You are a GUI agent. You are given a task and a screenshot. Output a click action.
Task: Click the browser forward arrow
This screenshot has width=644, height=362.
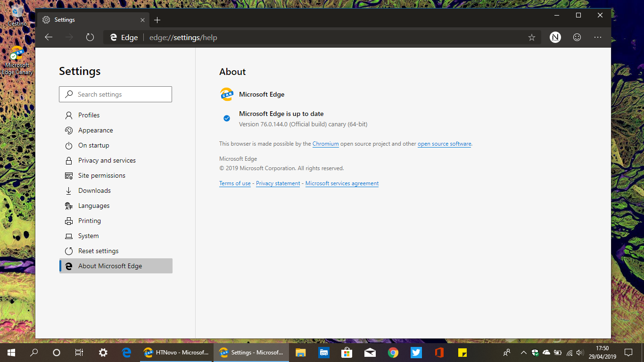coord(69,37)
